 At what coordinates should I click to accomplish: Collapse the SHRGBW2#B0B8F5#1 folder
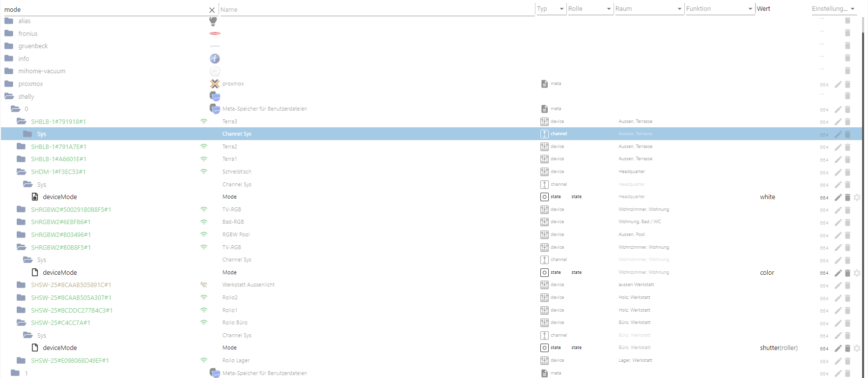click(x=21, y=247)
